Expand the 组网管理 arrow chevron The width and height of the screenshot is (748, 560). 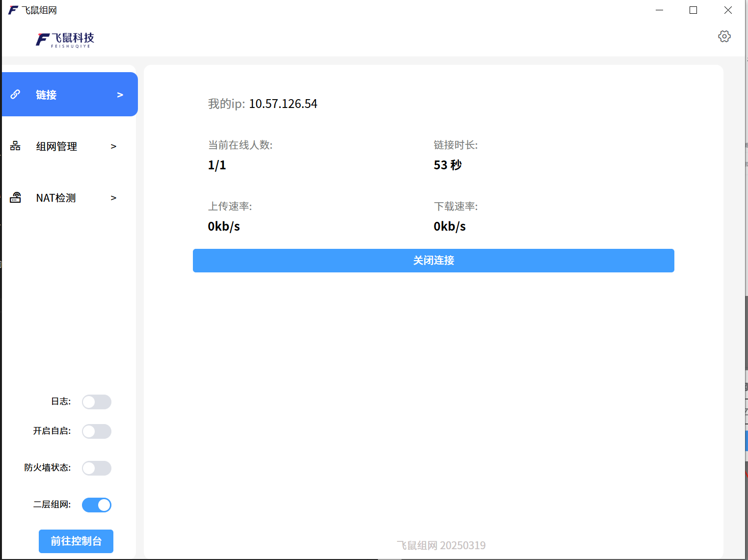[x=113, y=146]
